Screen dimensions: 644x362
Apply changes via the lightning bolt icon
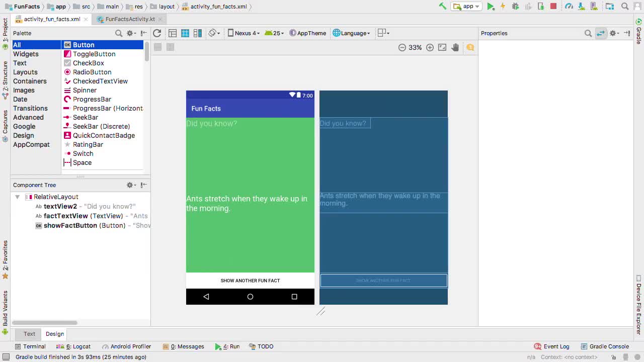503,6
